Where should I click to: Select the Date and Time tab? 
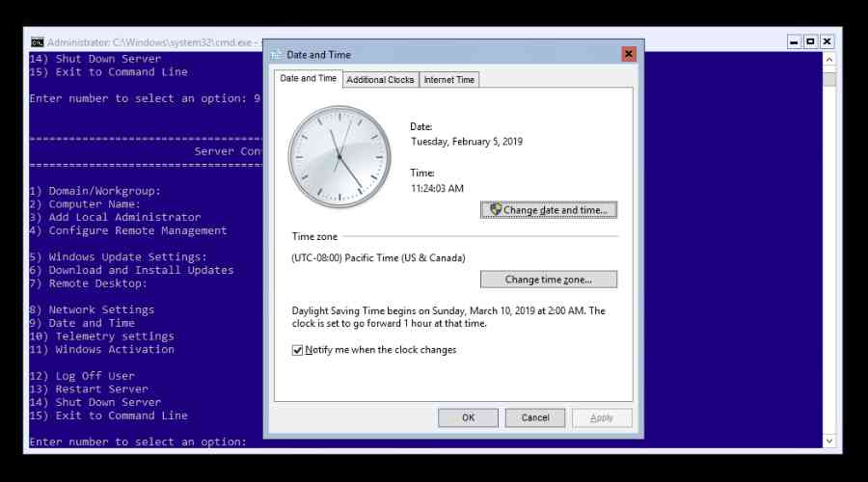309,79
